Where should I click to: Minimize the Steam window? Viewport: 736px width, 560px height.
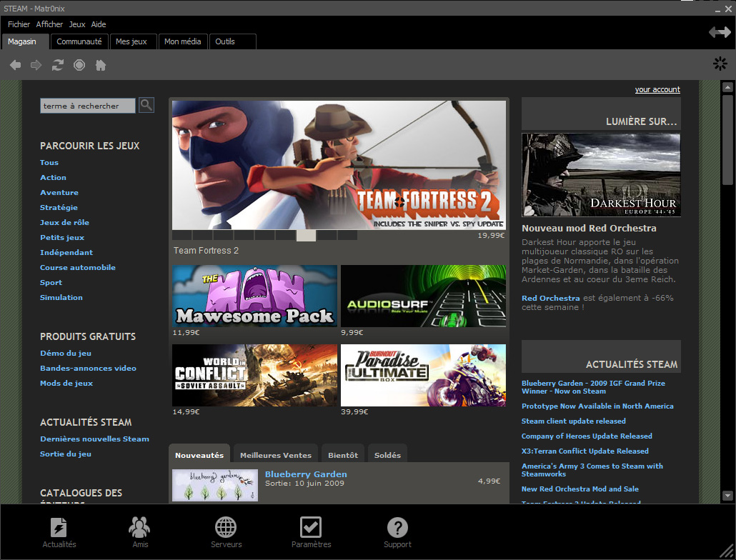(x=717, y=9)
